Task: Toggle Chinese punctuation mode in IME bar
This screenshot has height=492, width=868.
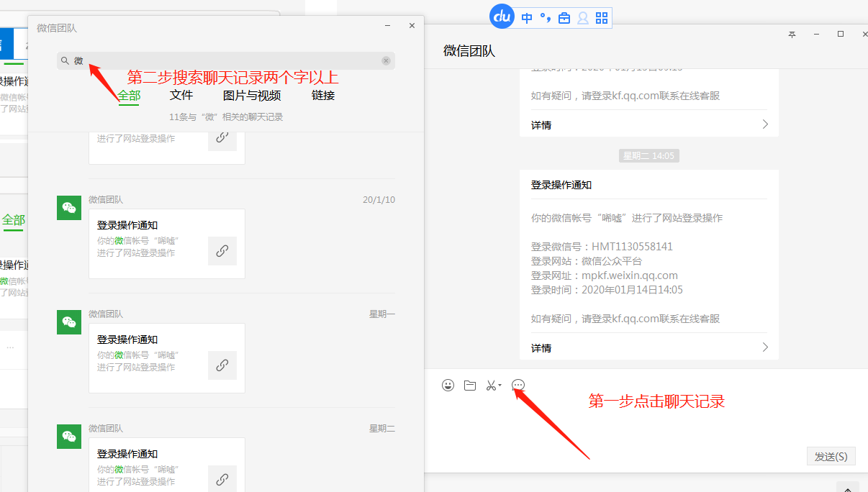Action: click(546, 18)
